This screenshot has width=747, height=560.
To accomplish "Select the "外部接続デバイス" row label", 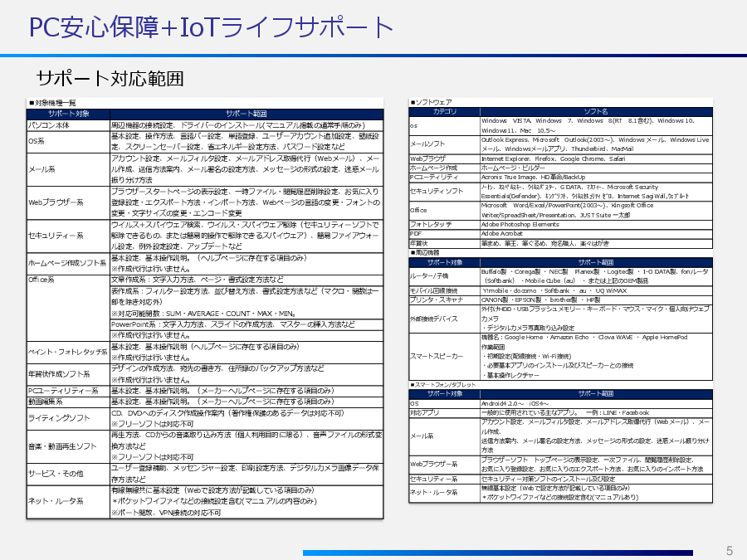I will 433,319.
